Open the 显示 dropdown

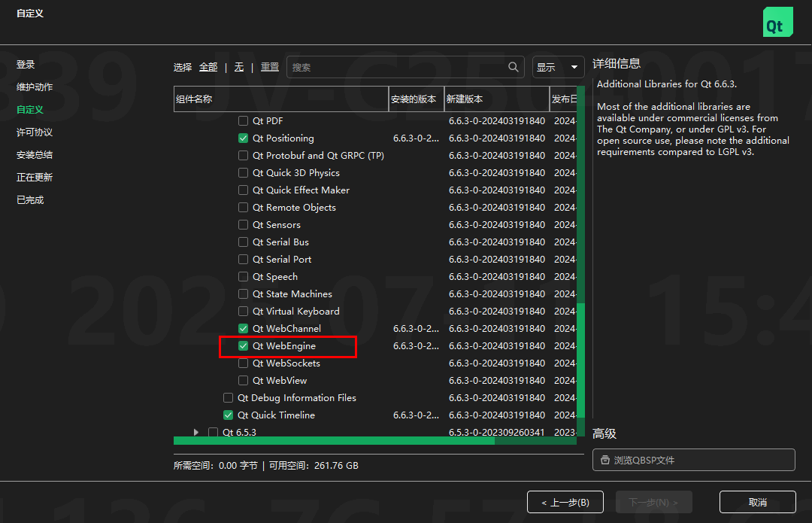click(x=559, y=67)
